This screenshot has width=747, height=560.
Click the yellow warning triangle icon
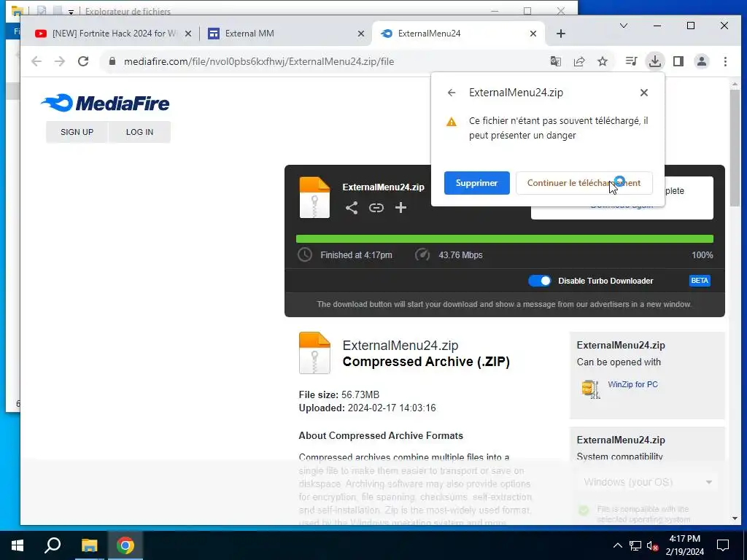(x=451, y=122)
